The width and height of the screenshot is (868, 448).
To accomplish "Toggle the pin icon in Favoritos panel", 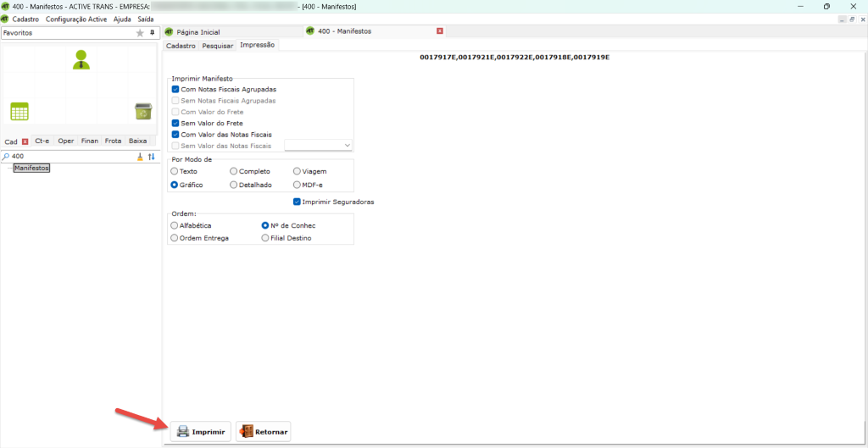I will (153, 33).
